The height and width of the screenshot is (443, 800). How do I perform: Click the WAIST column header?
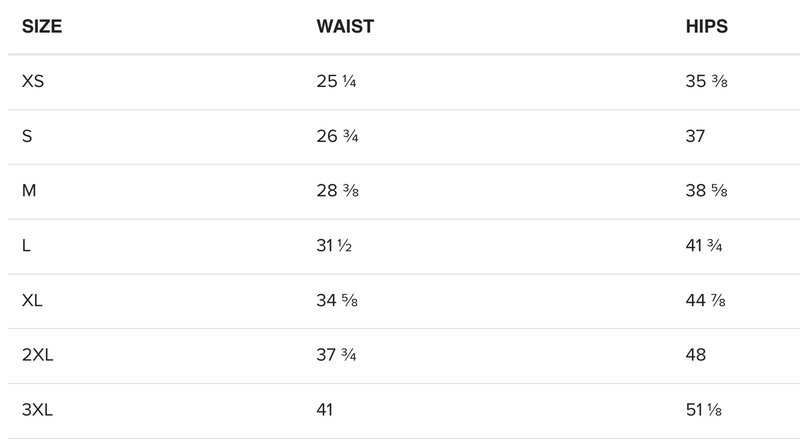tap(345, 27)
